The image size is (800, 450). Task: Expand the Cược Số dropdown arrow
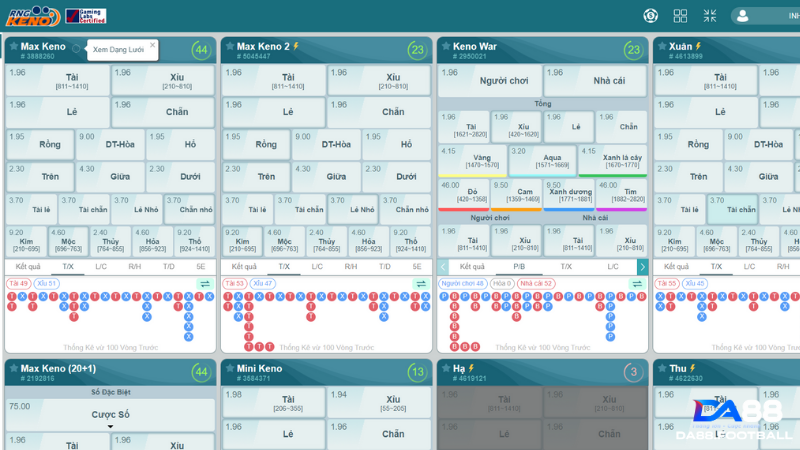point(110,427)
